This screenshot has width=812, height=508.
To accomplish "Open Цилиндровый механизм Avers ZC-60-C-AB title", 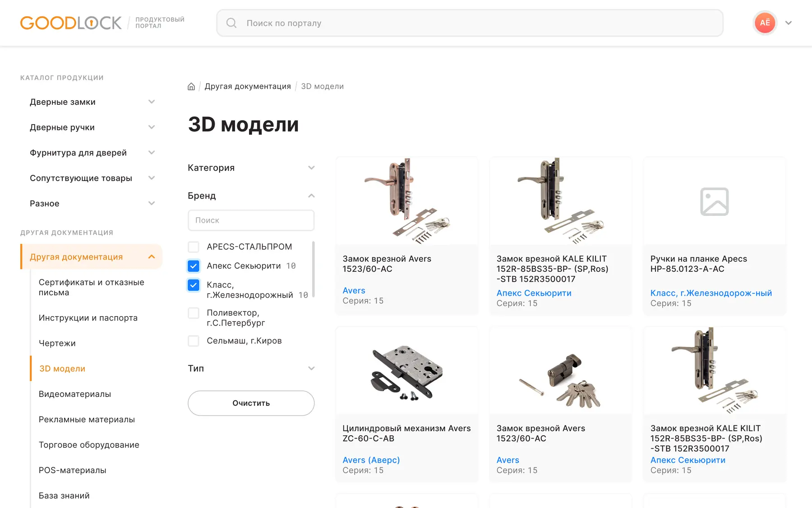I will [406, 433].
